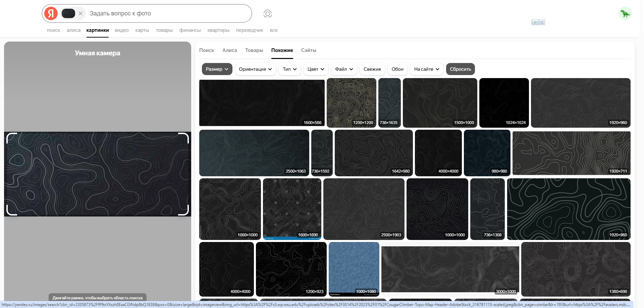Close the ad with X icon

click(542, 22)
